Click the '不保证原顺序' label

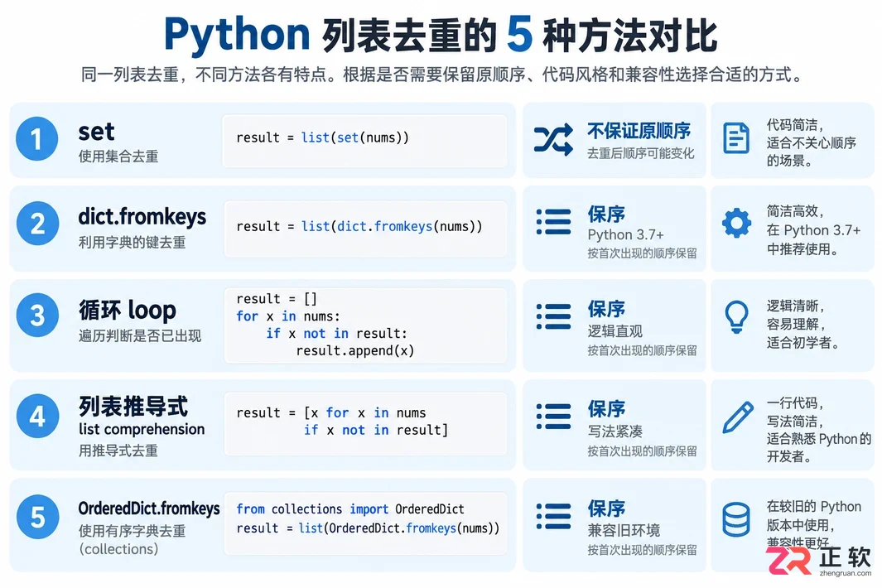point(639,131)
